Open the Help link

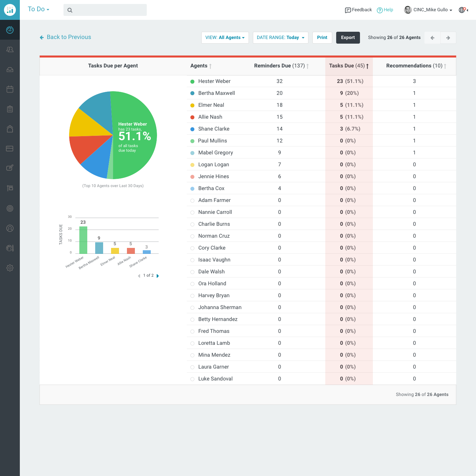pos(388,10)
